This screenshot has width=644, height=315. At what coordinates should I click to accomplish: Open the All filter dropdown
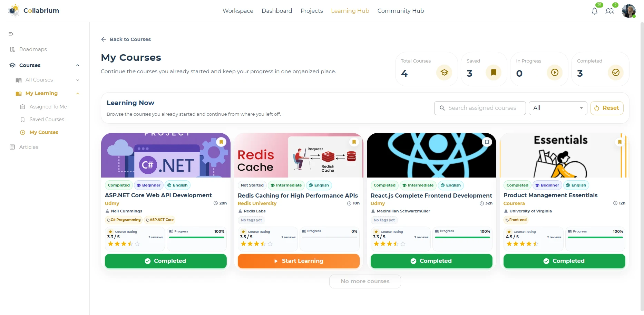point(558,108)
